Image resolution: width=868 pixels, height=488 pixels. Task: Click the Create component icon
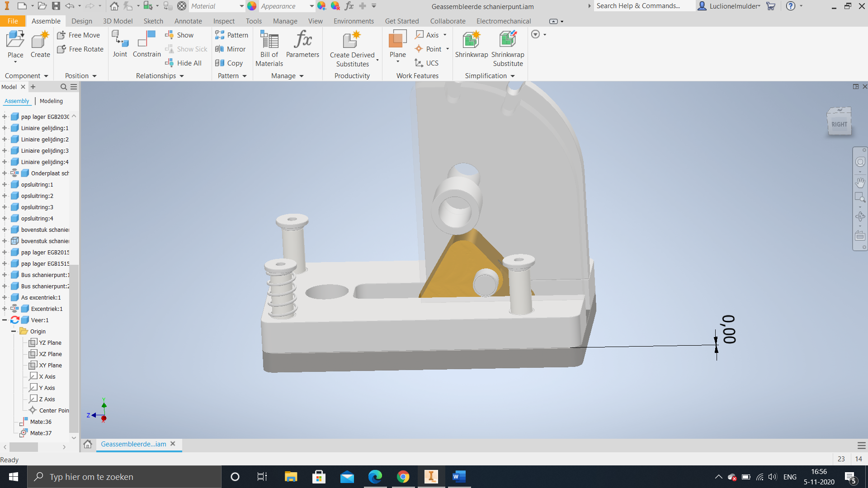(x=40, y=39)
